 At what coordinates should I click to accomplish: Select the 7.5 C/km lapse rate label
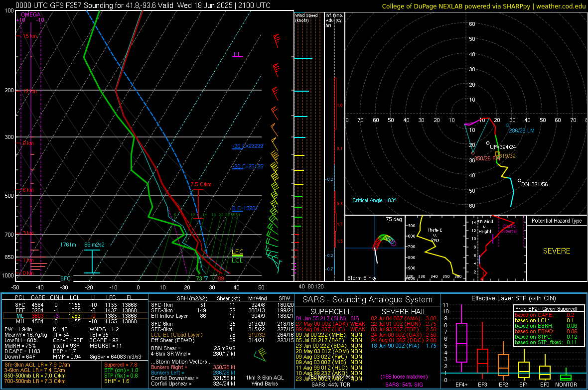201,184
